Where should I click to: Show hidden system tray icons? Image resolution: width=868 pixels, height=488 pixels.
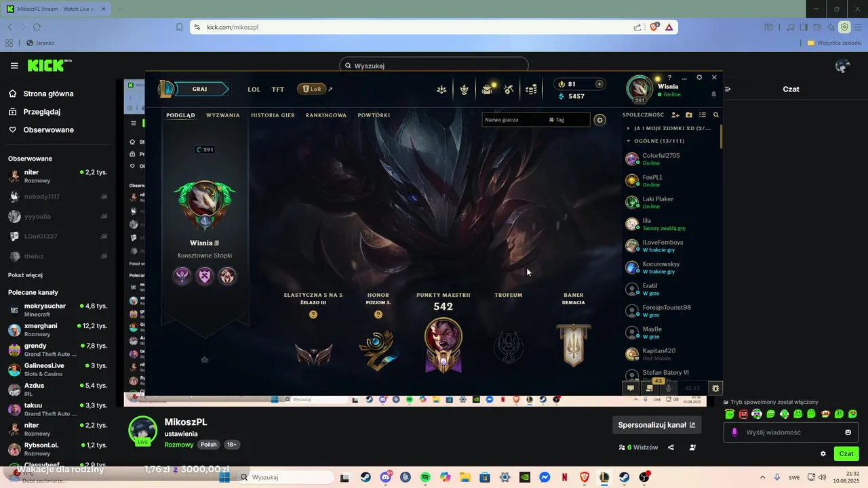[762, 477]
